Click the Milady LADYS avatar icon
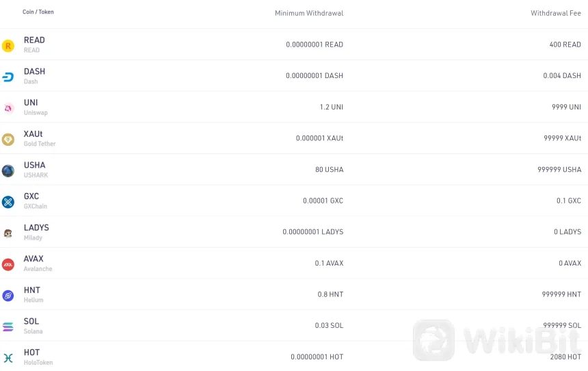 pos(8,233)
